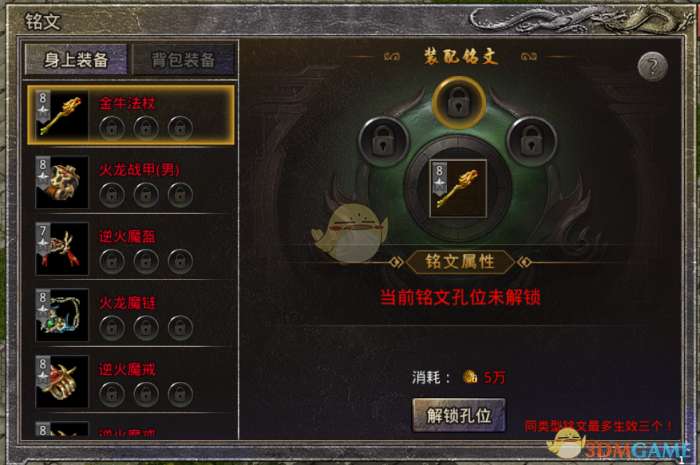The image size is (700, 465).
Task: Select the 火龙魔链 necklace icon
Action: pos(62,315)
